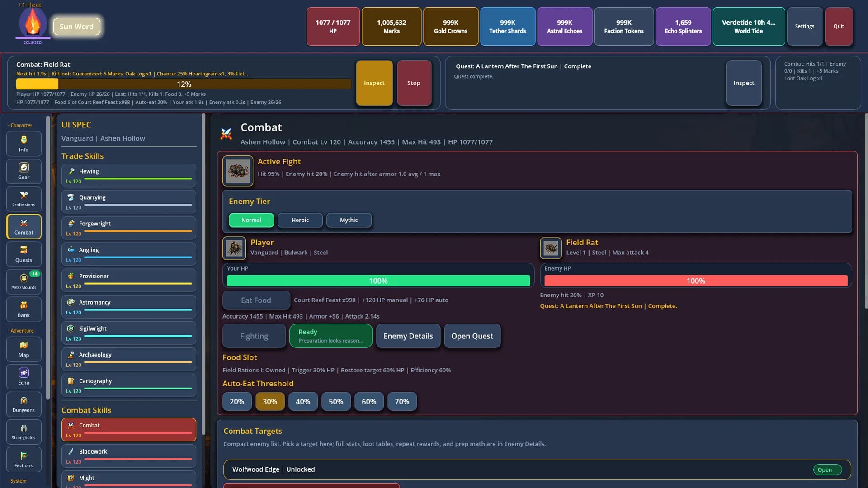Set auto-eat threshold to 40%
The image size is (868, 488).
(303, 401)
